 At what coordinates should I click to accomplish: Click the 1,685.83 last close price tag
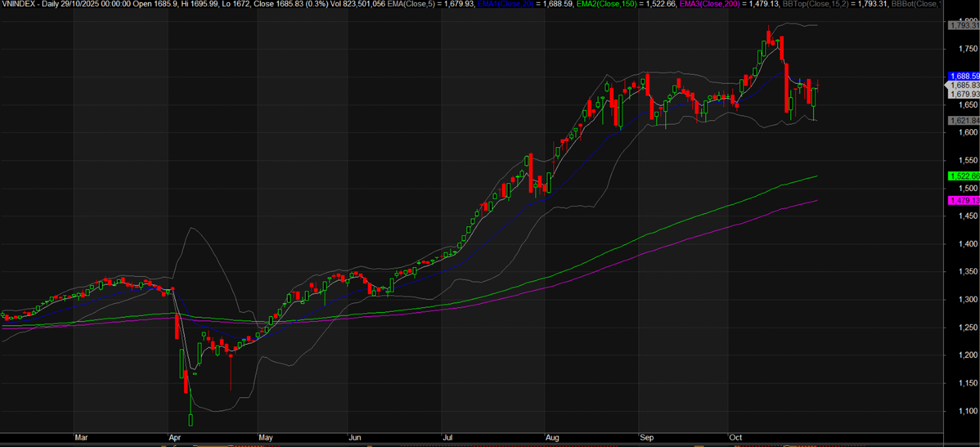click(964, 86)
